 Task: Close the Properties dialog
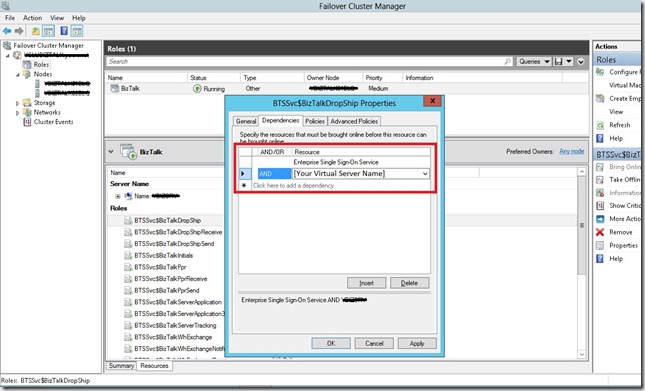coord(432,101)
